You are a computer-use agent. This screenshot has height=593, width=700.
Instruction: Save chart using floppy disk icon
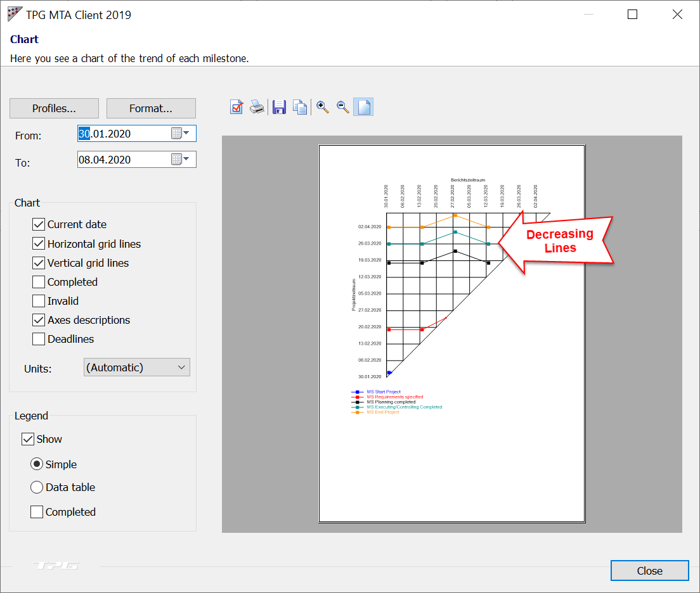(279, 107)
